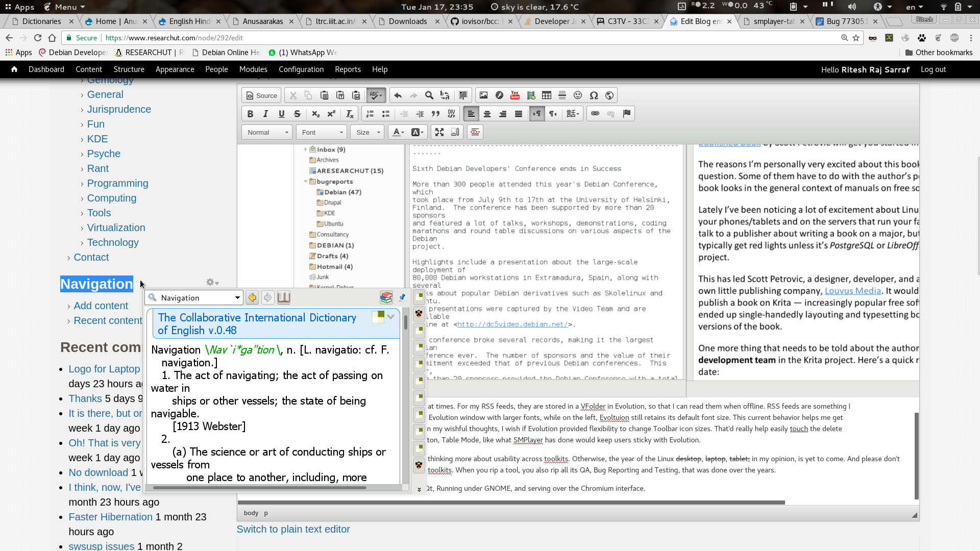Toggle Bold formatting
The image size is (980, 551).
250,114
